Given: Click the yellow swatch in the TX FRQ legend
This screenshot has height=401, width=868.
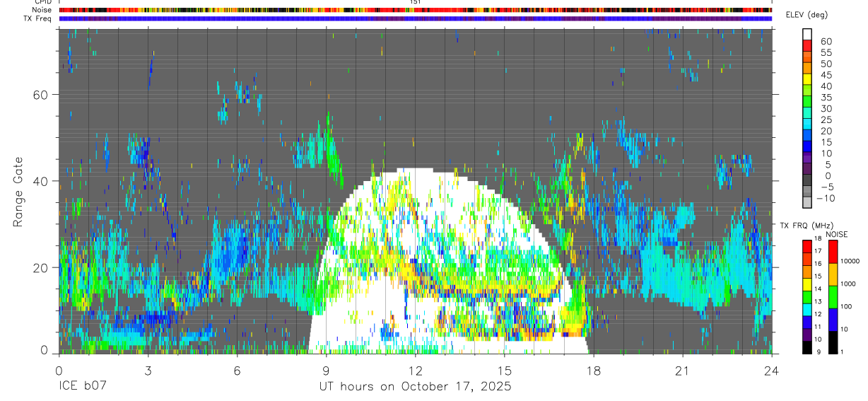Looking at the screenshot, I should coord(807,284).
